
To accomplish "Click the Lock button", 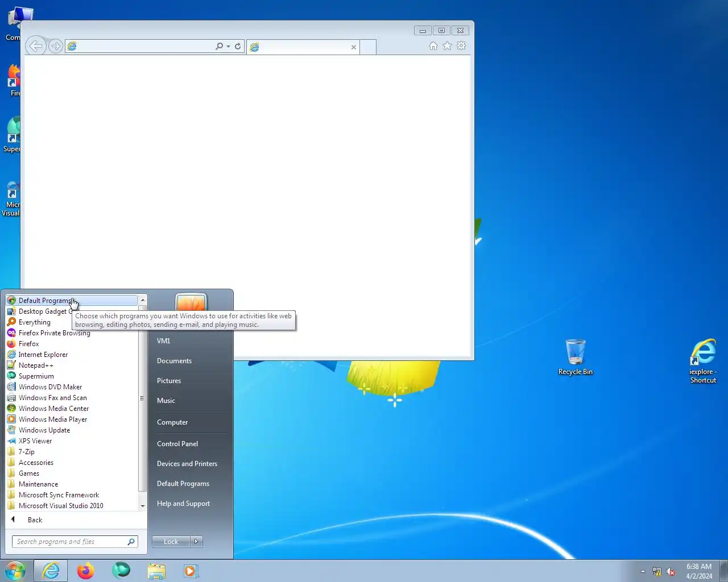I will (x=171, y=542).
